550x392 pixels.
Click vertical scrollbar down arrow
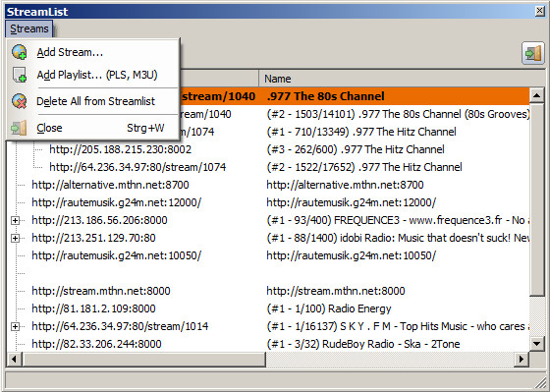tap(536, 344)
